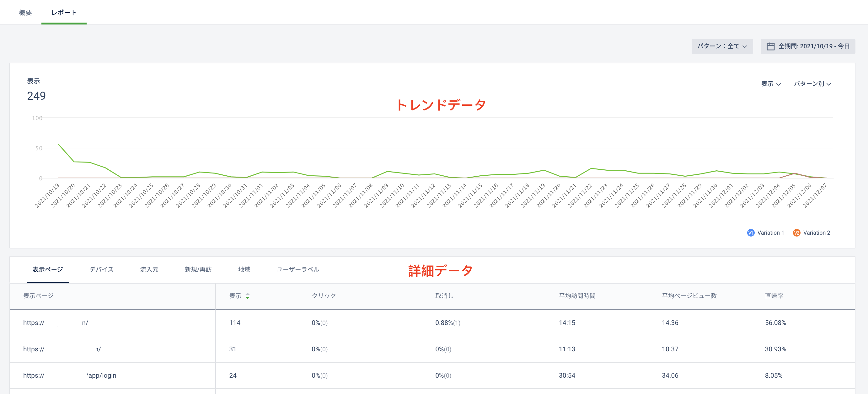
Task: Click the 0.88%(1) cancel rate cell
Action: click(x=448, y=322)
